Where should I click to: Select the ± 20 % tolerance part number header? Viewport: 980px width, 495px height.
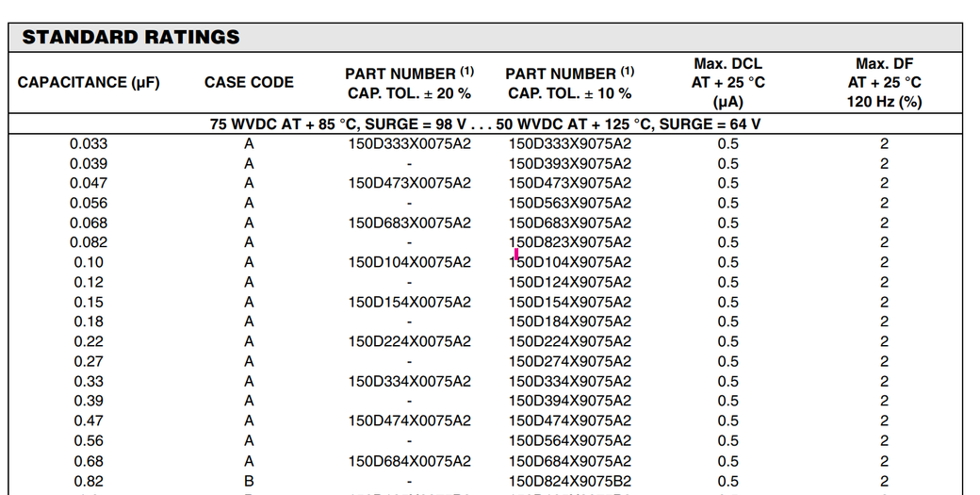[x=409, y=83]
